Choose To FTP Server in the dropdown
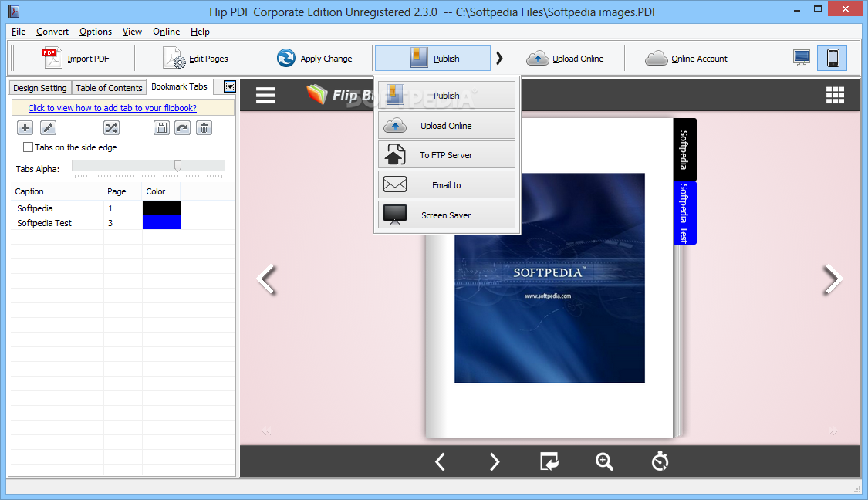Image resolution: width=868 pixels, height=500 pixels. pyautogui.click(x=447, y=155)
